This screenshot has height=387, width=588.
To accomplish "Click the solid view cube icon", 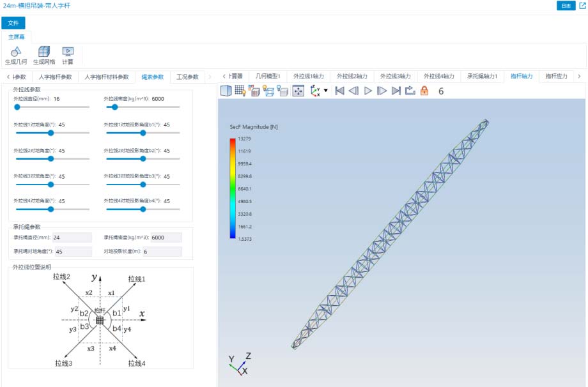I will tap(226, 91).
